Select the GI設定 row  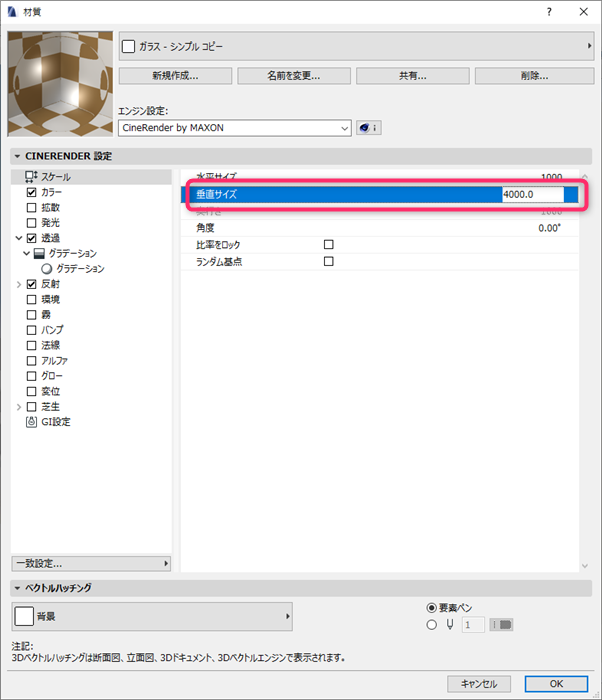91,422
